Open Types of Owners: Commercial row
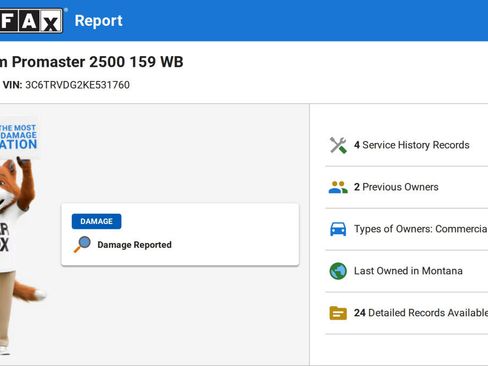 (407, 229)
